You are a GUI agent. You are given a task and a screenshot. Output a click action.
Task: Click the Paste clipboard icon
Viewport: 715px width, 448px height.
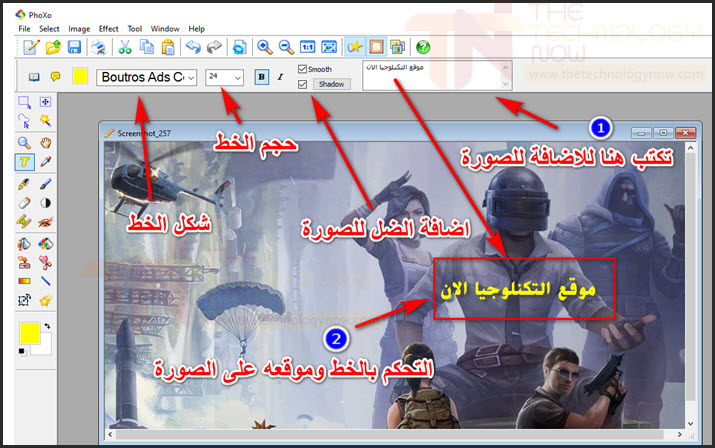(x=168, y=47)
